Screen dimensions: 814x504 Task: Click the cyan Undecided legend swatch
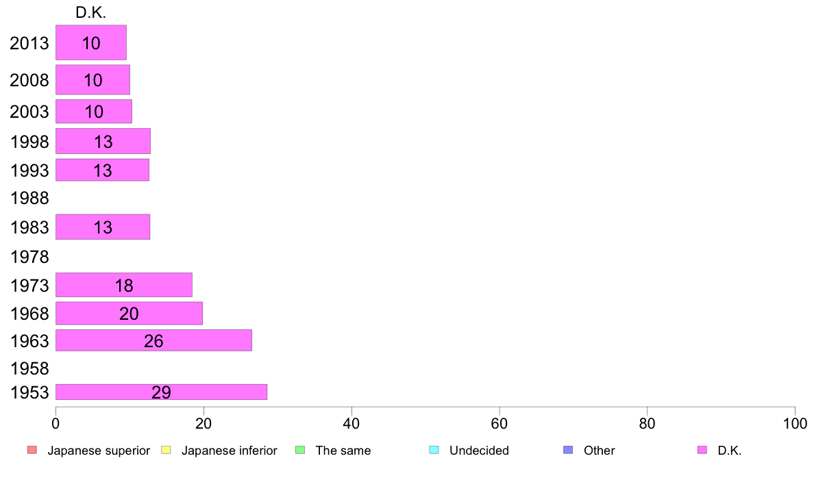pyautogui.click(x=434, y=450)
